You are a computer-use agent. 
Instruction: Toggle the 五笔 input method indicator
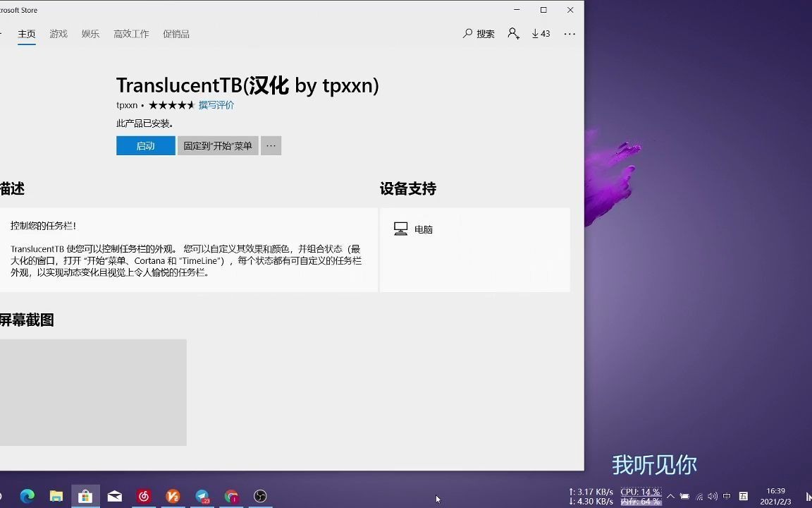click(744, 497)
